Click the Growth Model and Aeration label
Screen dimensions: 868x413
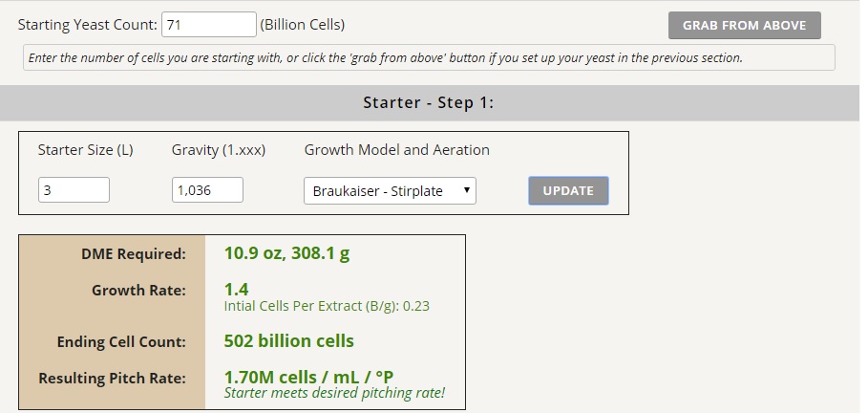397,150
